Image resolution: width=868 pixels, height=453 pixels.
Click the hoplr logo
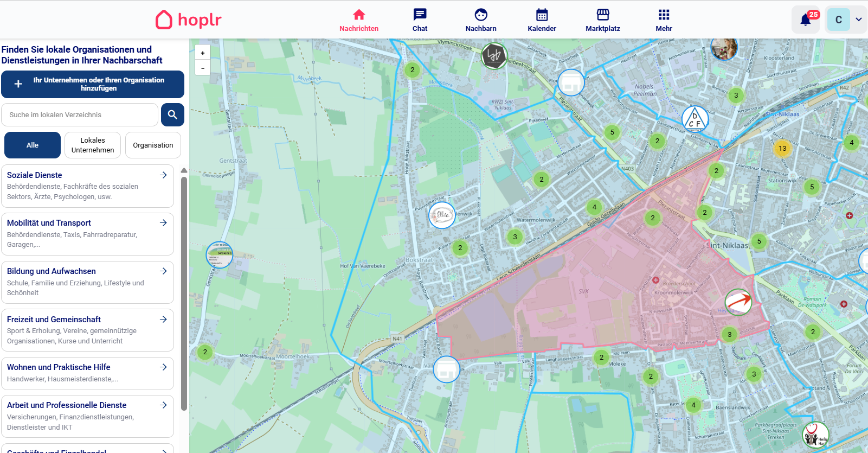189,20
